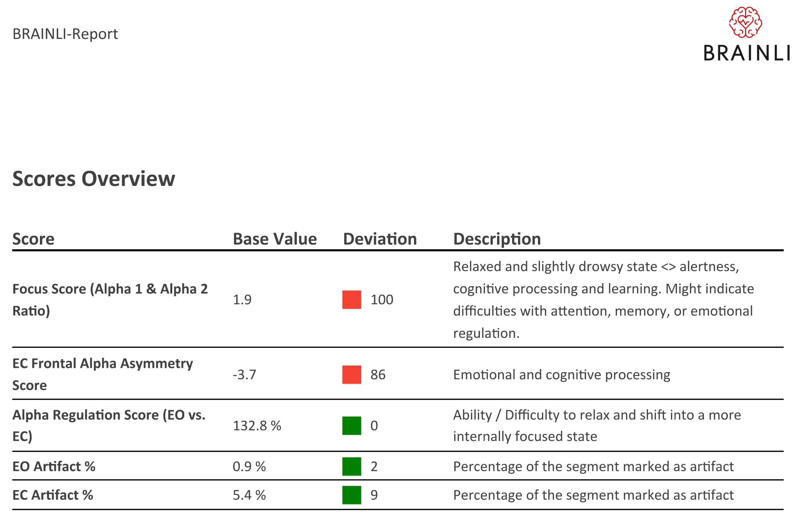Screen dimensions: 798x532
Task: Select Focus Score (Alpha 1 & Alpha 2 Ratio) label
Action: [x=110, y=300]
